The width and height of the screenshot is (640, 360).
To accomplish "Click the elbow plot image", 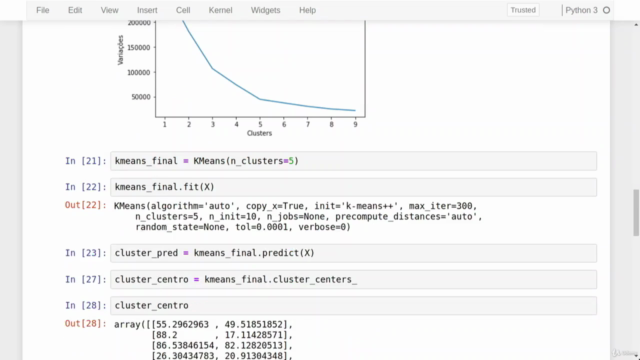I will pos(241,78).
